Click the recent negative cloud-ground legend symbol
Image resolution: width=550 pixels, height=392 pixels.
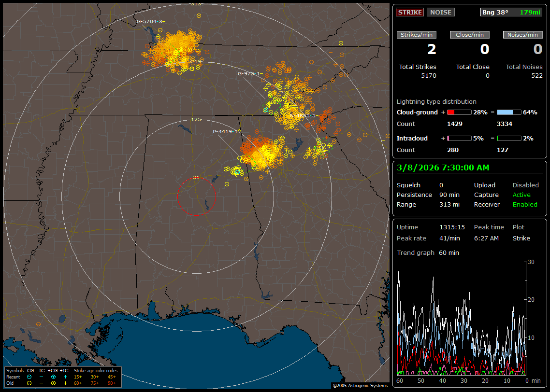(29, 377)
